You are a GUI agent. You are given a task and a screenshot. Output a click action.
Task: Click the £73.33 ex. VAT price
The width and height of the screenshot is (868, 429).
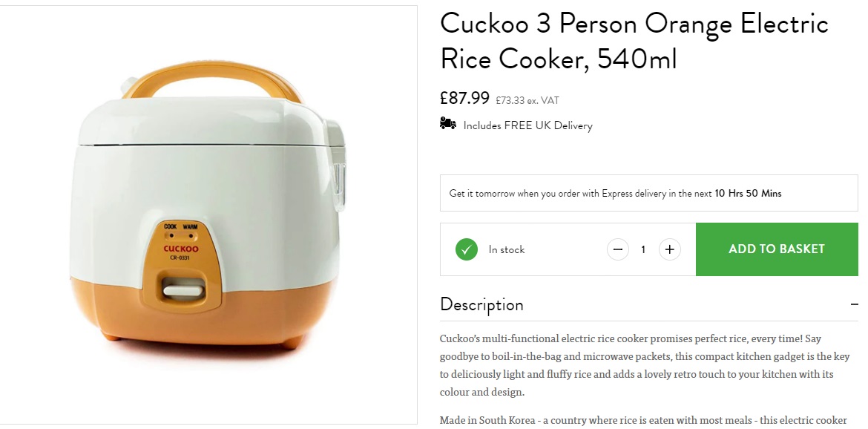[x=527, y=101]
